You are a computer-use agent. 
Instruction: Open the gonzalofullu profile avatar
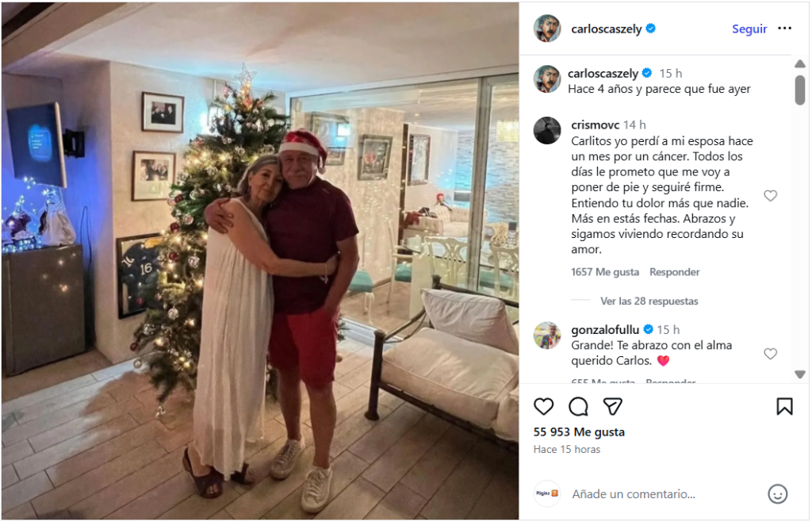[x=547, y=336]
